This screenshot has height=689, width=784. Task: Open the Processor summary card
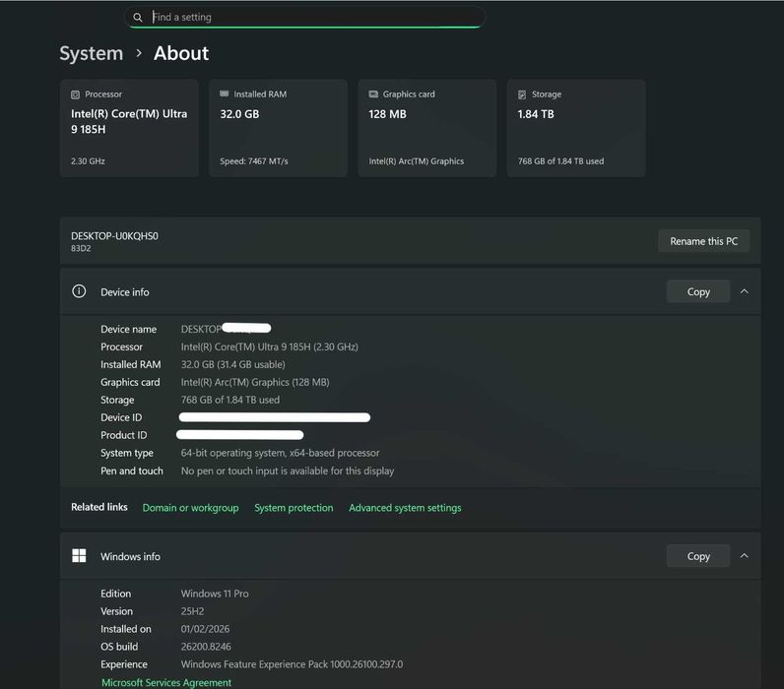pyautogui.click(x=129, y=128)
